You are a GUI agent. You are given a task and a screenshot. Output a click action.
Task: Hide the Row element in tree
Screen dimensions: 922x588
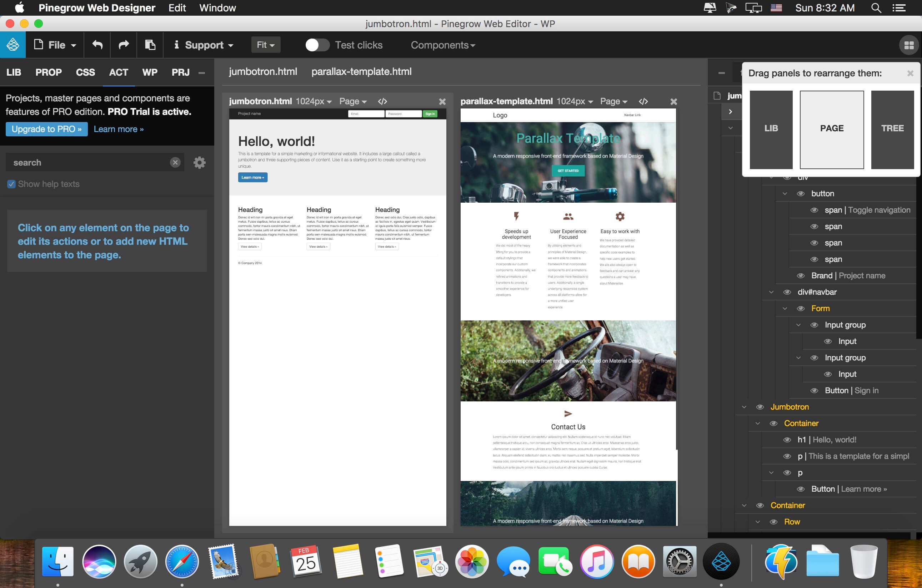click(773, 522)
